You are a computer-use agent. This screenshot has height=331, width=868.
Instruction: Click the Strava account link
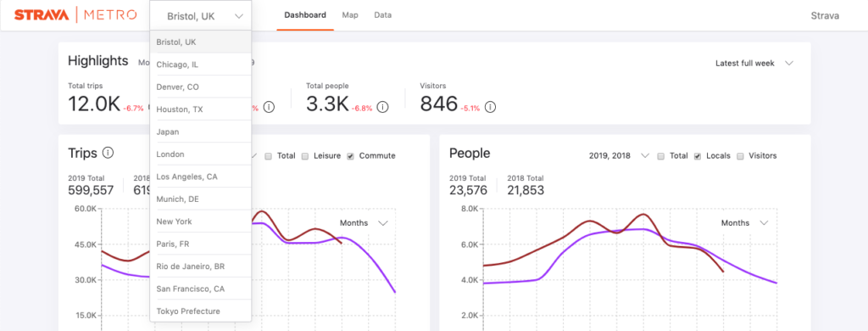click(824, 15)
